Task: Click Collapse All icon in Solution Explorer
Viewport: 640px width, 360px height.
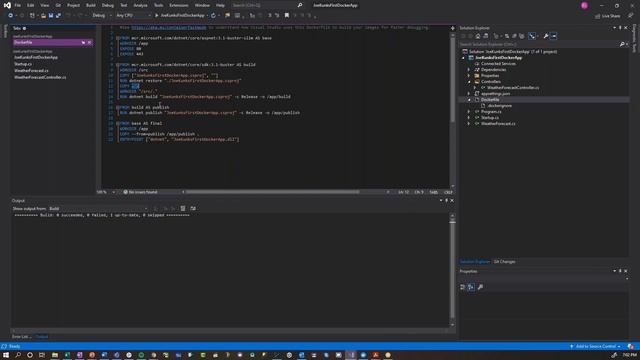Action: [514, 36]
